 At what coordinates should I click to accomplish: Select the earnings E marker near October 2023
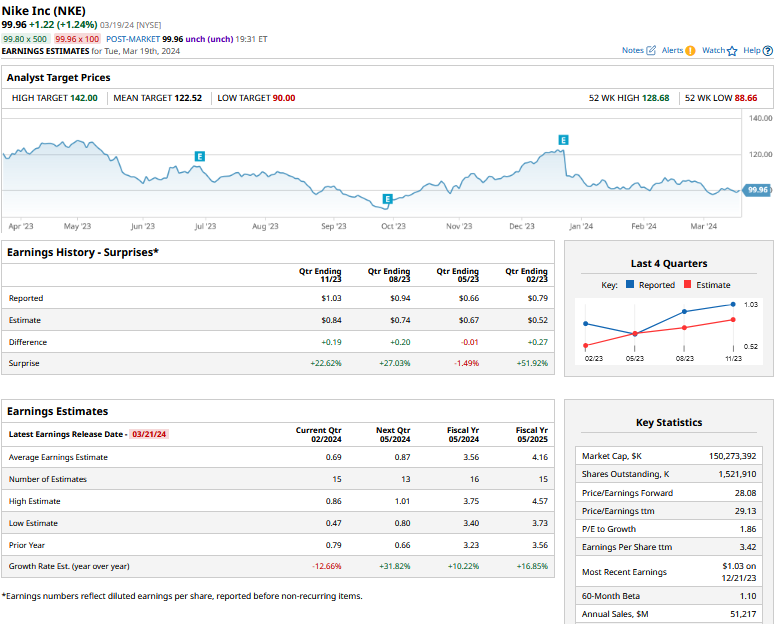tap(387, 199)
